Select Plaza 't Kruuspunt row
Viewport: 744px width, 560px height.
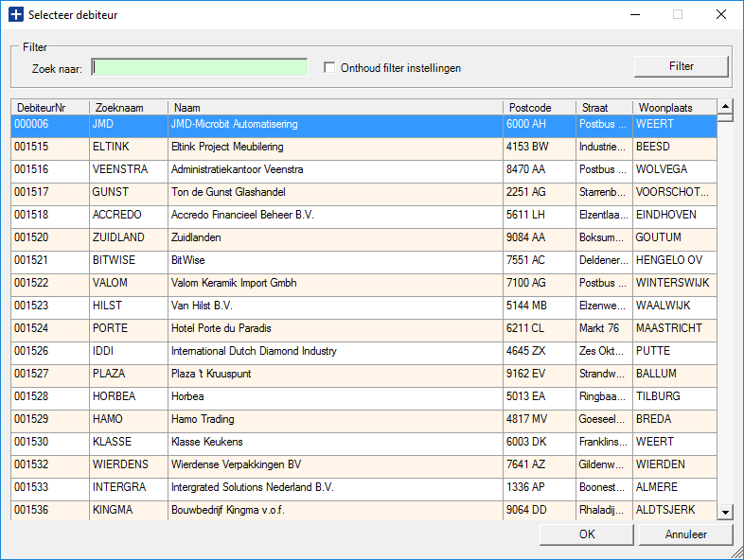pos(363,376)
